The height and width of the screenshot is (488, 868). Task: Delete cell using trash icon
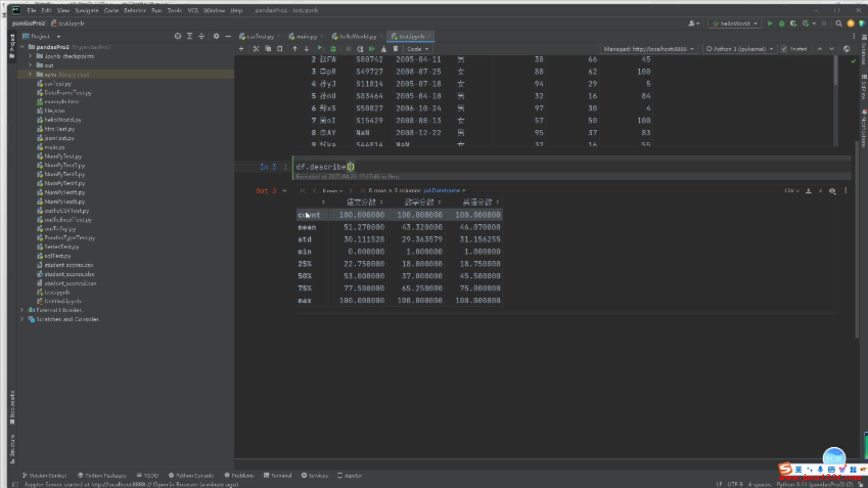pos(396,49)
